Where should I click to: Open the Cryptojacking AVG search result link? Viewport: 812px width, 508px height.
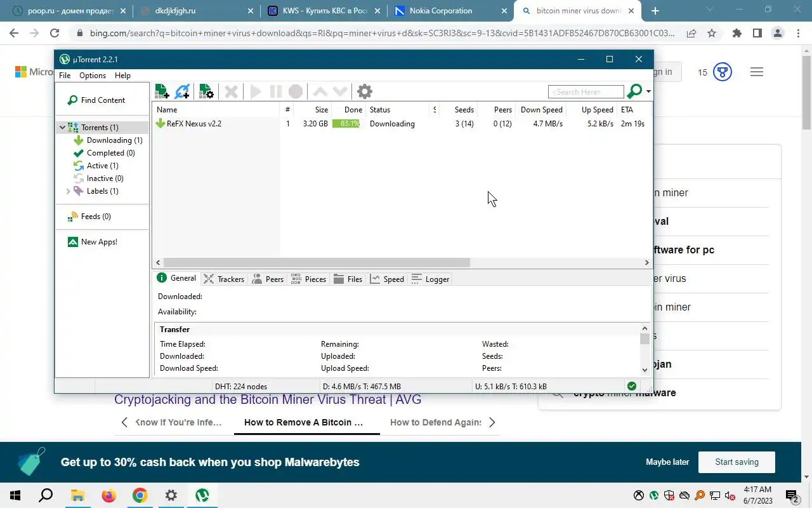pyautogui.click(x=268, y=399)
